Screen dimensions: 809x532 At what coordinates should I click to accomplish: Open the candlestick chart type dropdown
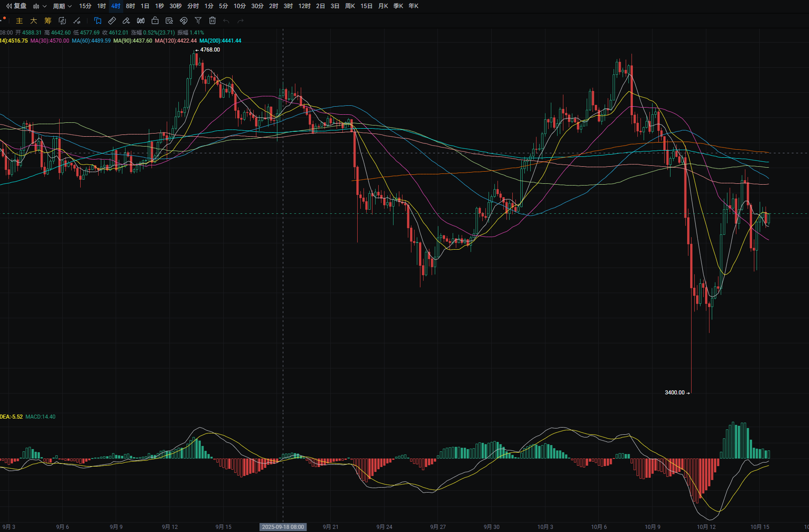coord(39,6)
